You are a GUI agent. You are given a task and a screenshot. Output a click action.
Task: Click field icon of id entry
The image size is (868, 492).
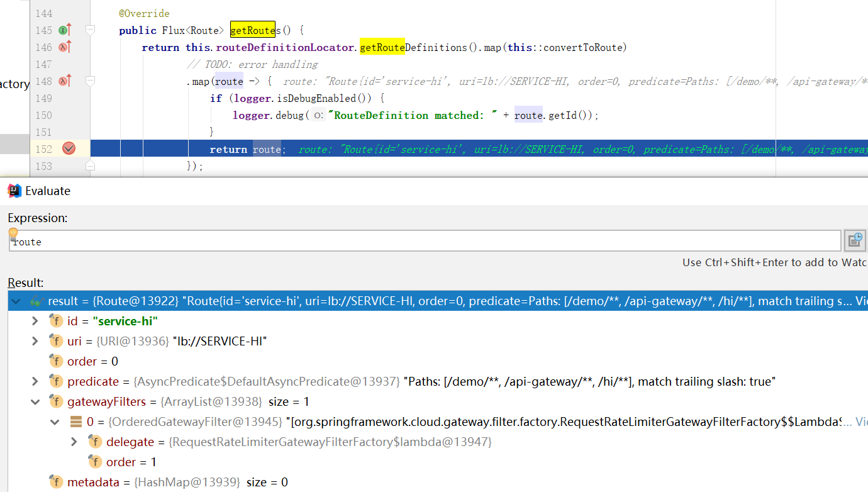tap(56, 321)
